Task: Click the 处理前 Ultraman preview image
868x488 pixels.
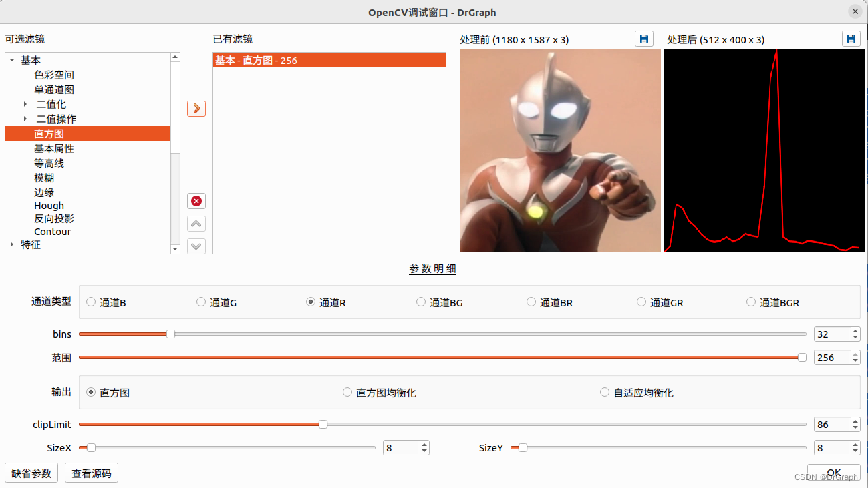Action: (x=560, y=150)
